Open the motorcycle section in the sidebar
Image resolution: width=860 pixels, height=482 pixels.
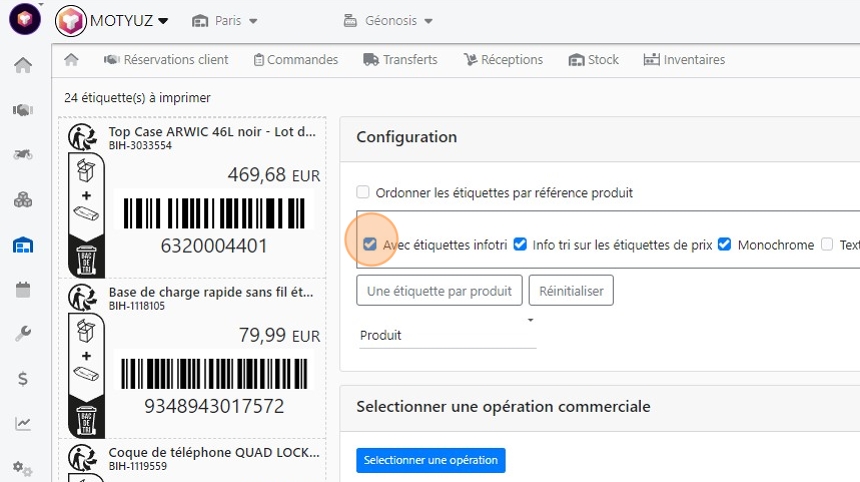tap(23, 155)
